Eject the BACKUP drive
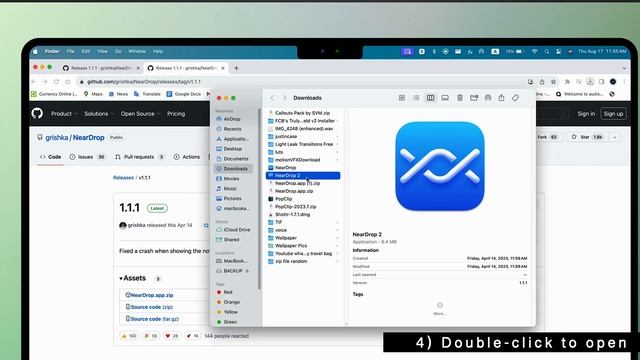This screenshot has width=640, height=360. (x=247, y=271)
